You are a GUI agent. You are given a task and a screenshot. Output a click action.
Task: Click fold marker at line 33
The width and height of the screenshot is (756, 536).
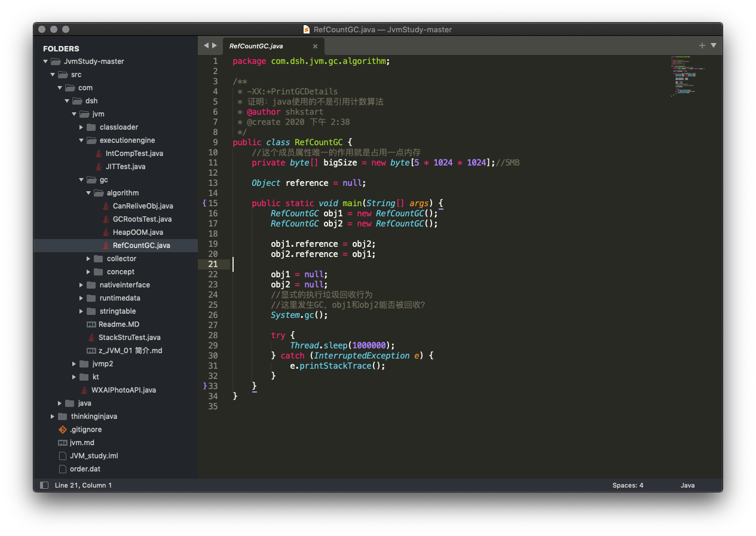[204, 386]
